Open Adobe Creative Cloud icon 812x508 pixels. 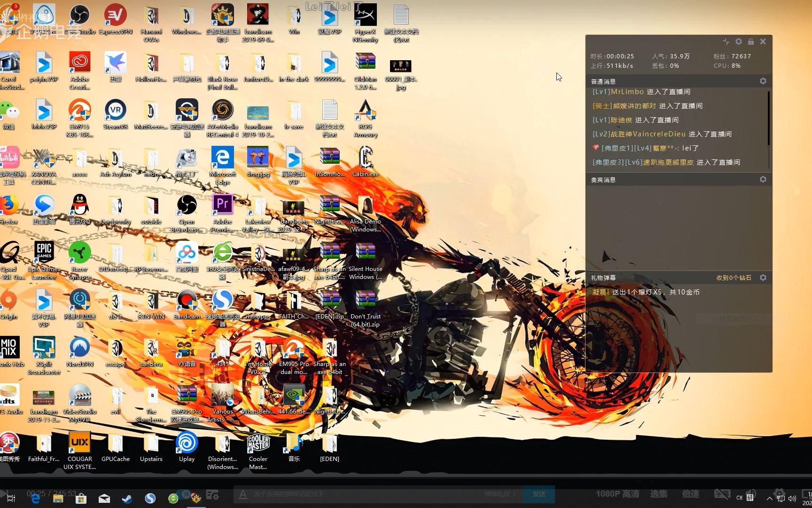pyautogui.click(x=80, y=70)
